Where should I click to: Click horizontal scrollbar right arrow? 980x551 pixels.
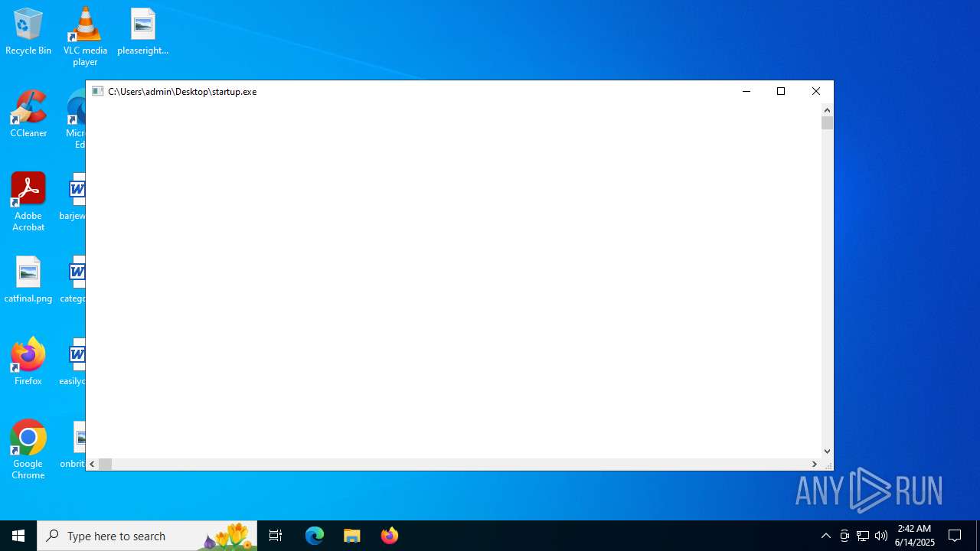pos(814,464)
